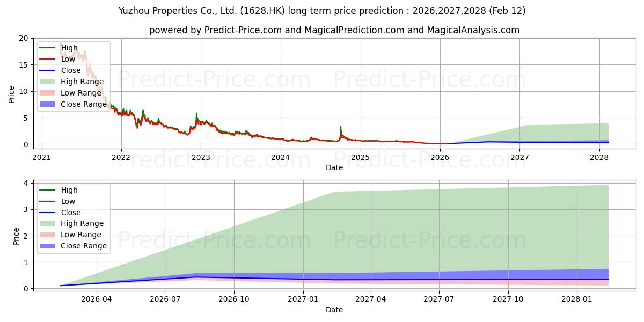Click the 2027-01 tick on bottom chart
The width and height of the screenshot is (644, 322).
303,299
